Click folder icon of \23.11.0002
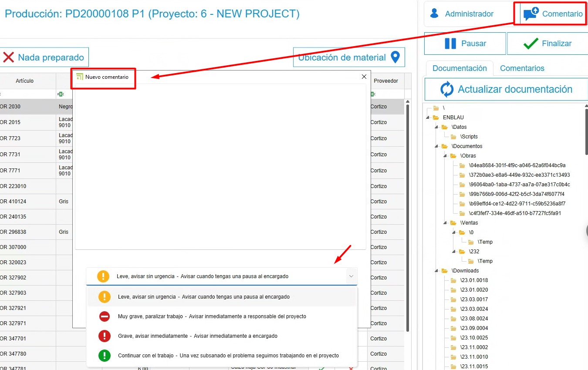This screenshot has height=370, width=588. coord(453,347)
